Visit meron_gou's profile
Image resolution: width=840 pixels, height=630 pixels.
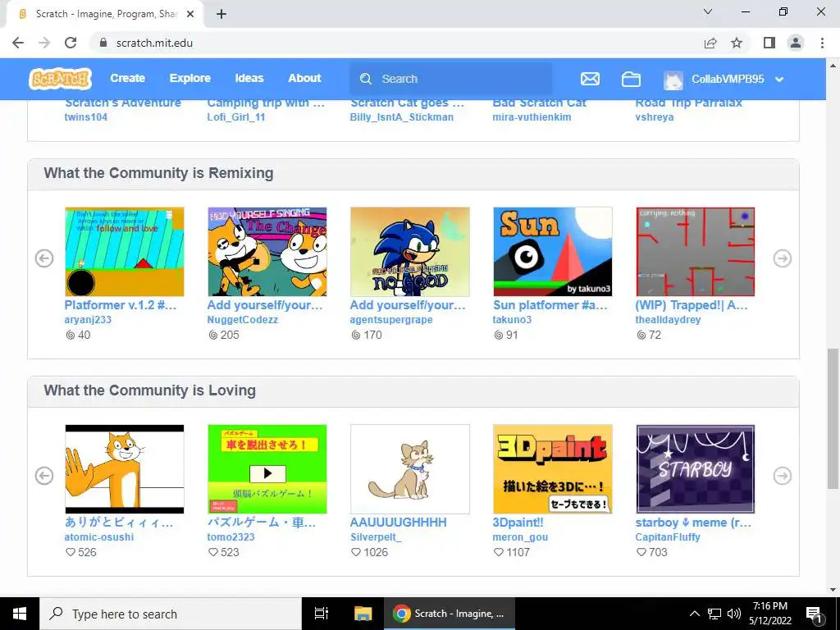pos(520,537)
